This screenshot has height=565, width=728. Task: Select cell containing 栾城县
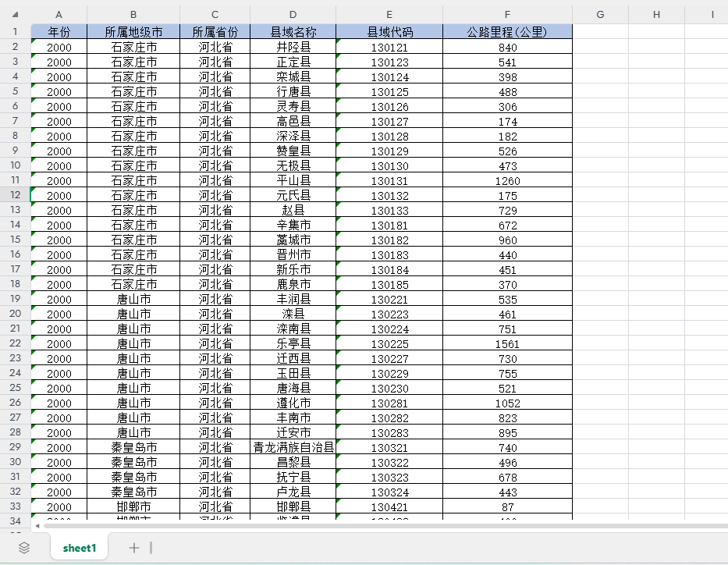pyautogui.click(x=293, y=76)
